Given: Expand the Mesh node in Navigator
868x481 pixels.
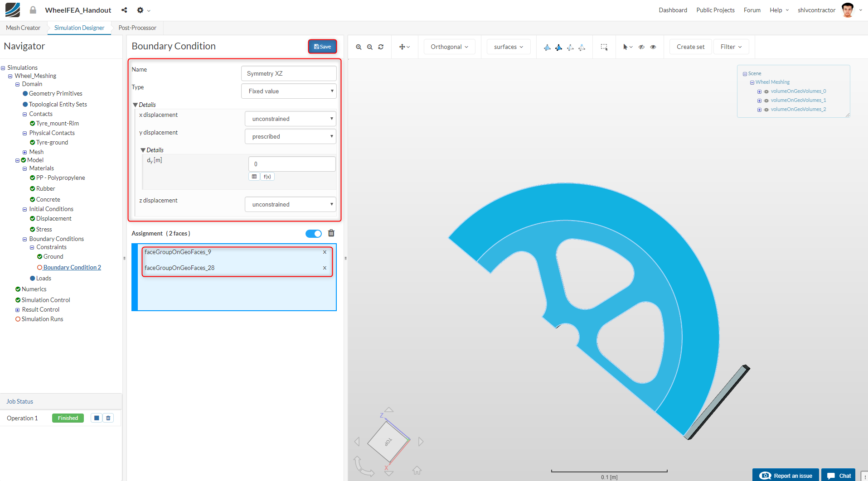Looking at the screenshot, I should coord(24,152).
